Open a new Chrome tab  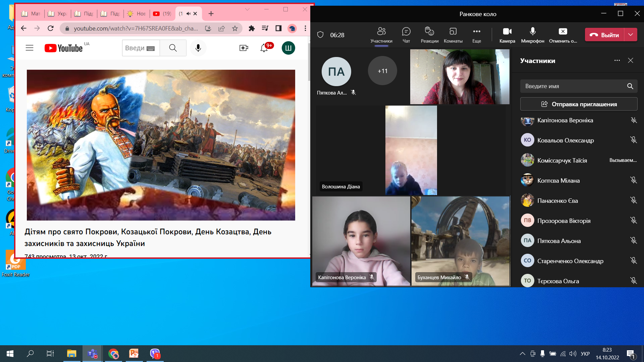click(x=211, y=14)
